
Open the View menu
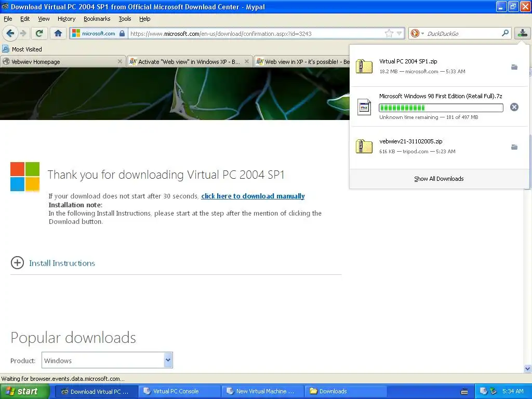click(x=44, y=19)
